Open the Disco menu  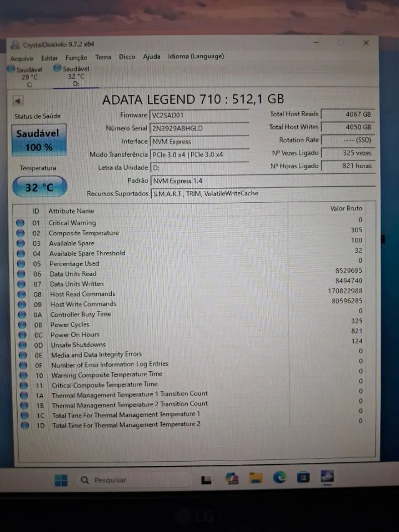tap(127, 57)
